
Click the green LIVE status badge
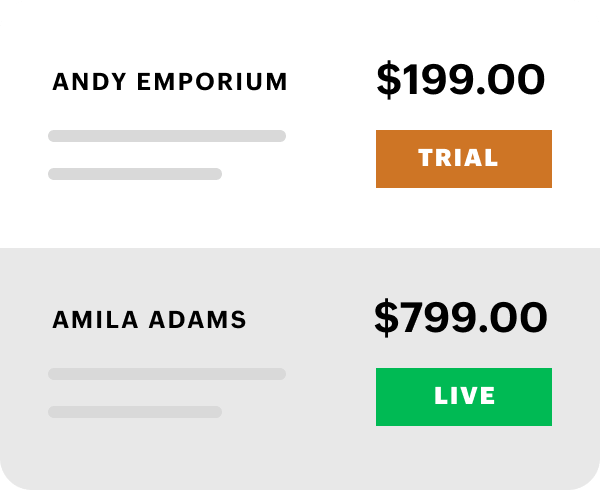pyautogui.click(x=463, y=396)
